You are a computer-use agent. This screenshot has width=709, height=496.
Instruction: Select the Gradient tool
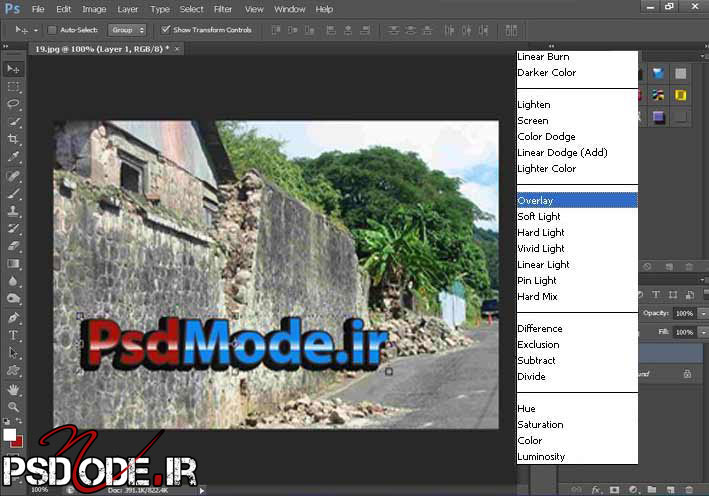pyautogui.click(x=13, y=264)
